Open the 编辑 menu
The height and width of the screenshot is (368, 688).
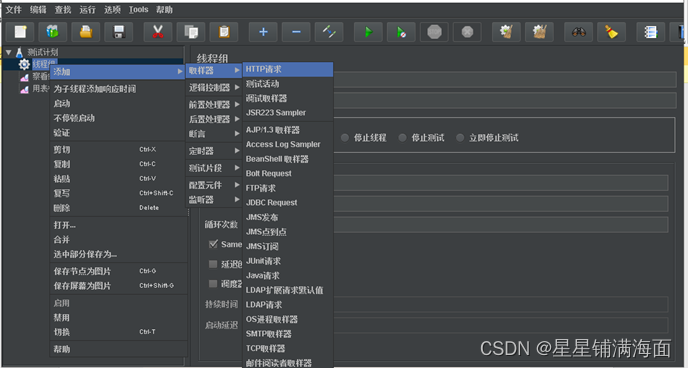[38, 10]
